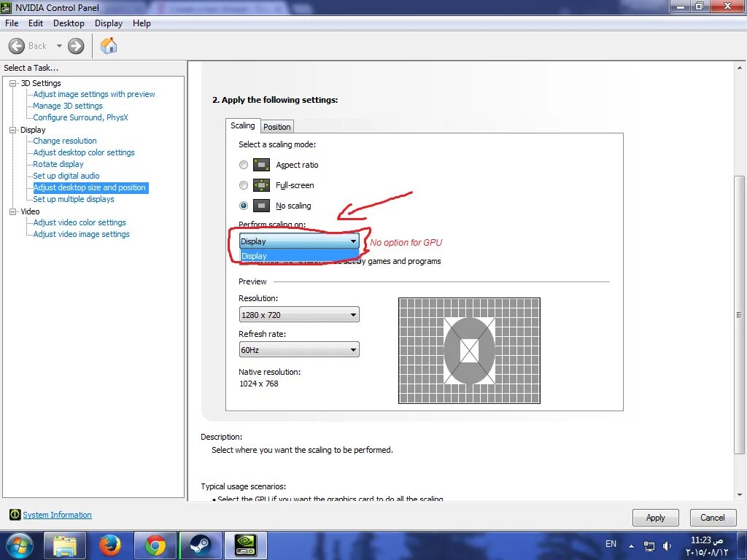
Task: Collapse the Display tree node
Action: tap(13, 130)
